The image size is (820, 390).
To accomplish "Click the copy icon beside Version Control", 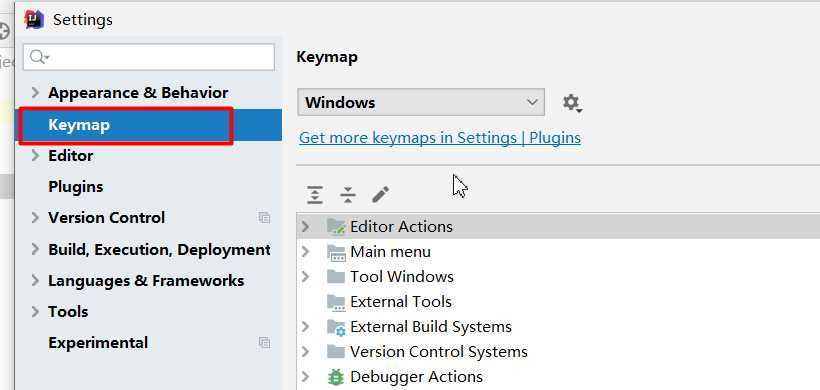I will [x=265, y=218].
